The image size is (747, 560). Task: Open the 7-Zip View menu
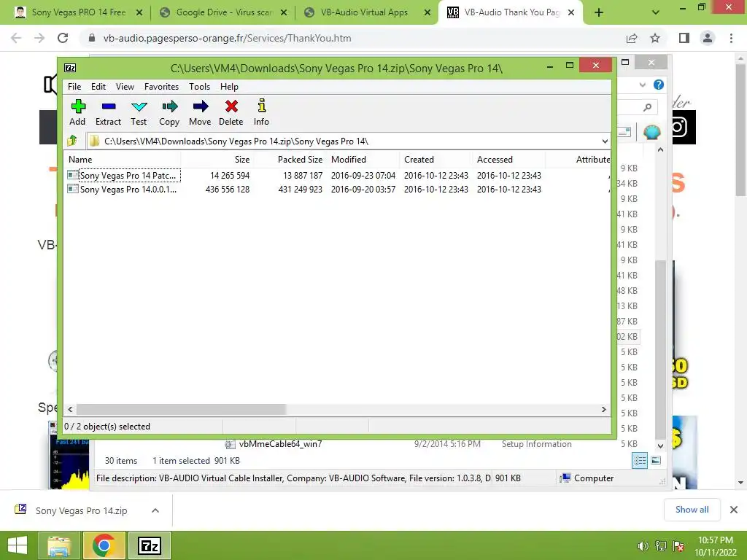point(125,87)
